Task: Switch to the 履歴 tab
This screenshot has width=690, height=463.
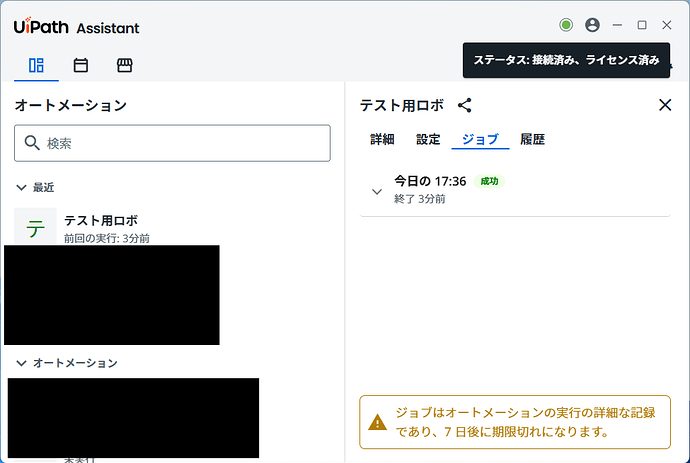Action: click(532, 140)
